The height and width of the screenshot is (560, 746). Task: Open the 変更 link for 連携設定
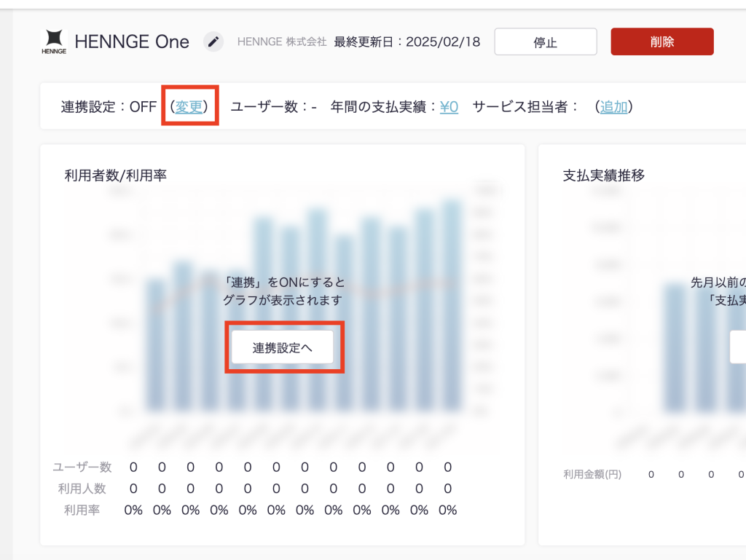point(189,107)
